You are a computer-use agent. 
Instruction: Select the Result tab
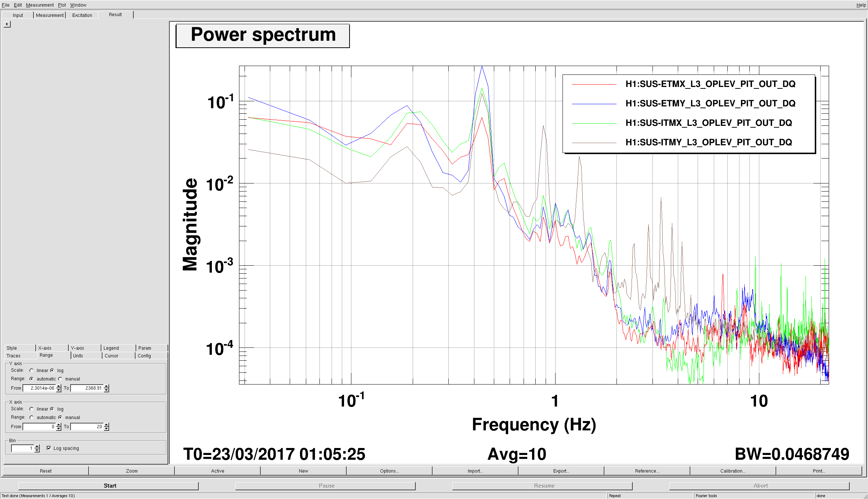[x=115, y=15]
